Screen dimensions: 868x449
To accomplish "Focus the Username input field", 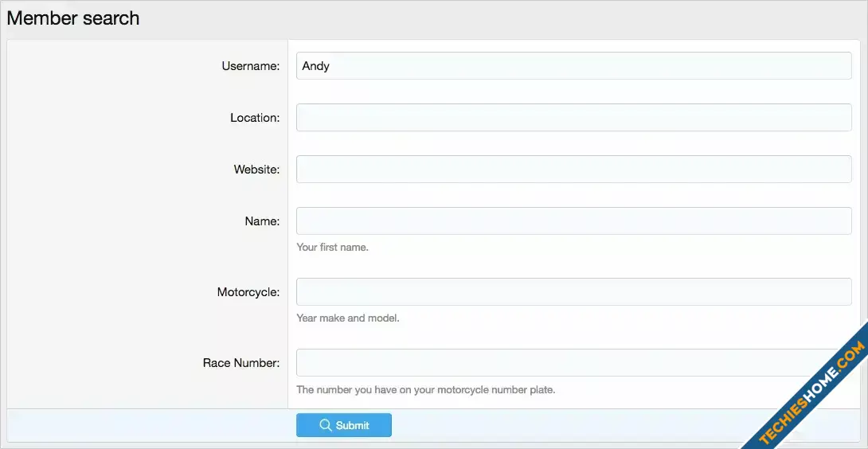I will (x=573, y=66).
